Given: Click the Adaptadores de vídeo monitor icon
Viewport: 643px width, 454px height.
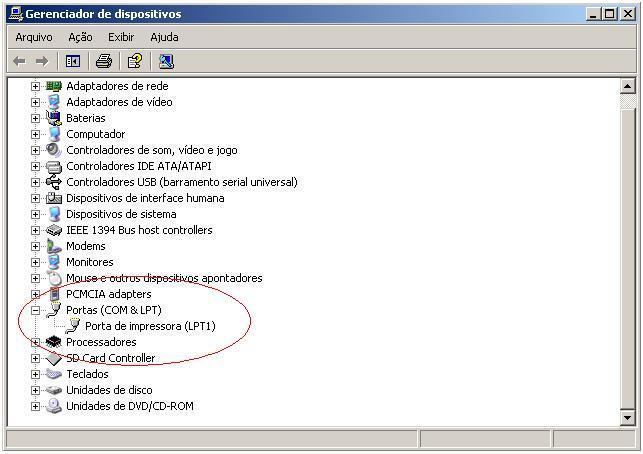Looking at the screenshot, I should tap(54, 102).
